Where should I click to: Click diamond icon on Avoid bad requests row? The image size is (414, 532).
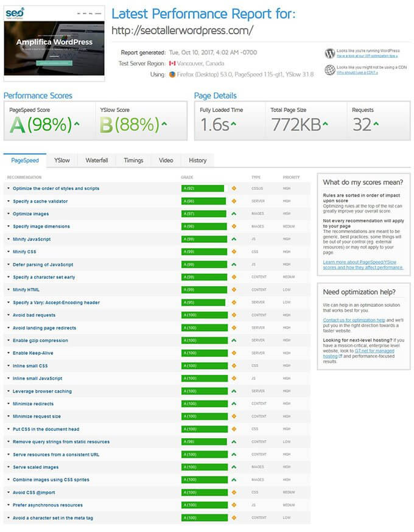(x=234, y=315)
